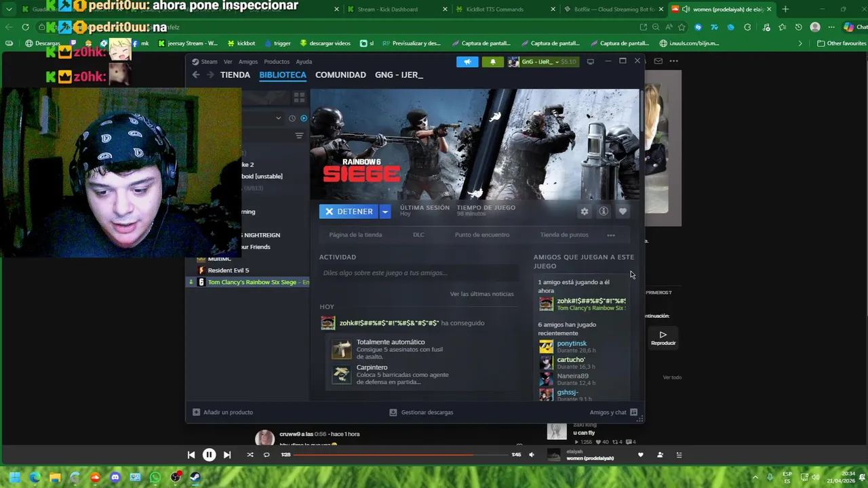Viewport: 868px width, 488px height.
Task: Open the player's next-up queue
Action: coord(679,455)
